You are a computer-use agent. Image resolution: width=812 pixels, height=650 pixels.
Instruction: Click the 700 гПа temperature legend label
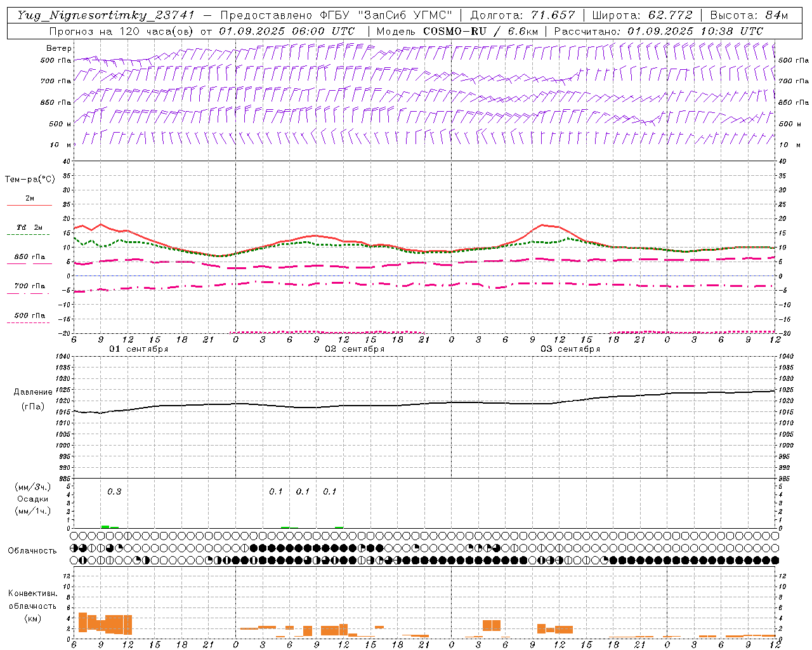pos(30,286)
